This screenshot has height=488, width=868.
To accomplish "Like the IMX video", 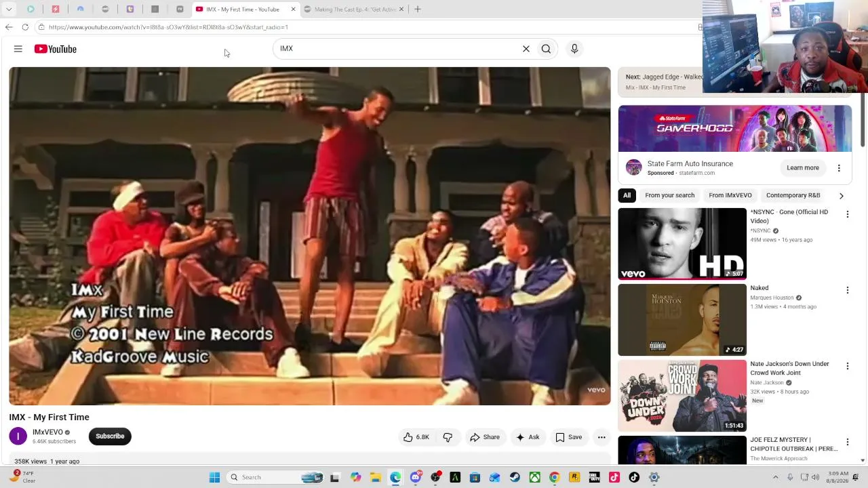I will [x=416, y=437].
